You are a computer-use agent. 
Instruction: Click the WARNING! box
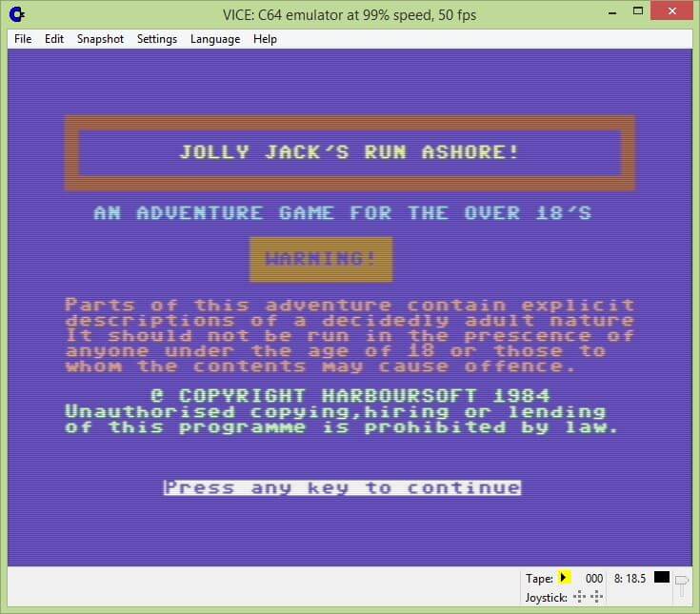(x=321, y=259)
